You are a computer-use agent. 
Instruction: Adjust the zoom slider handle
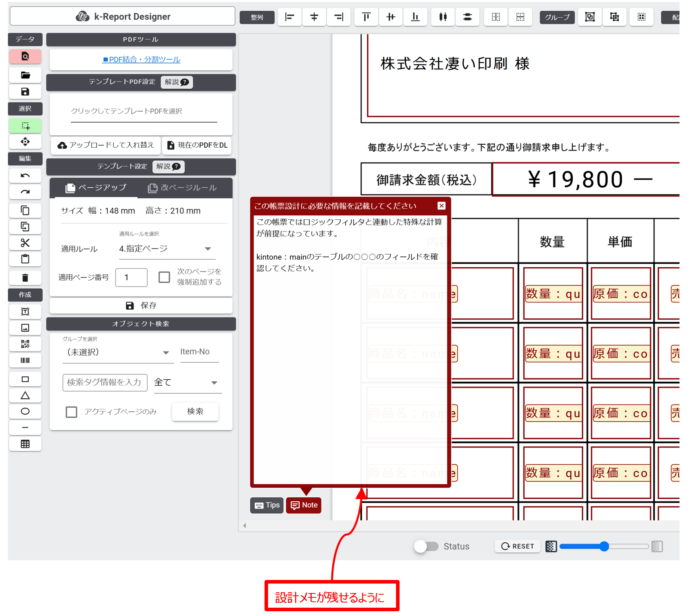604,546
